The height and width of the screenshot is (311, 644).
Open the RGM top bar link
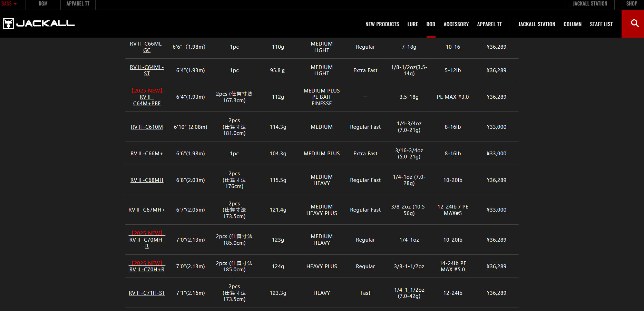tap(43, 3)
